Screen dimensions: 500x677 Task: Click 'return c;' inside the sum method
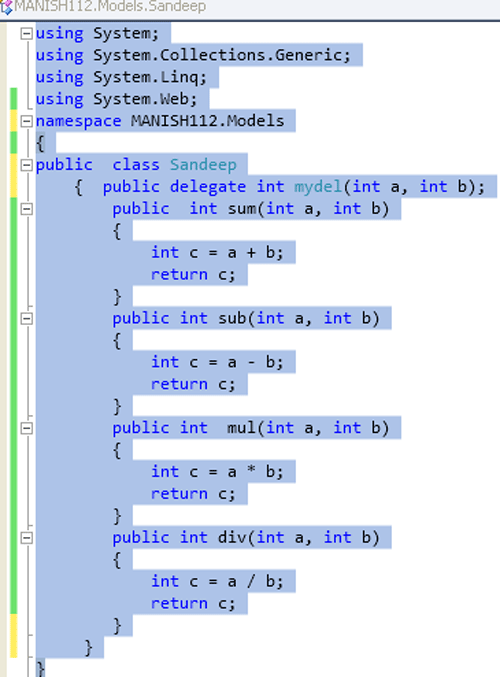click(x=193, y=275)
